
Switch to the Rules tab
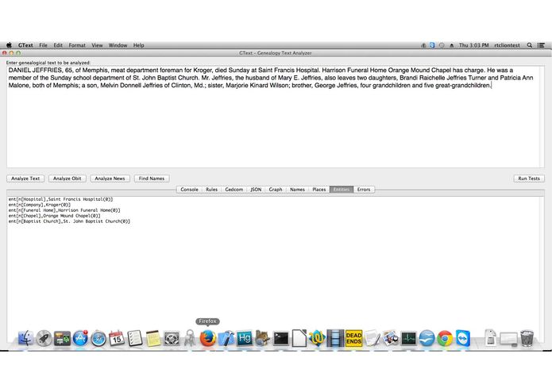coord(211,189)
